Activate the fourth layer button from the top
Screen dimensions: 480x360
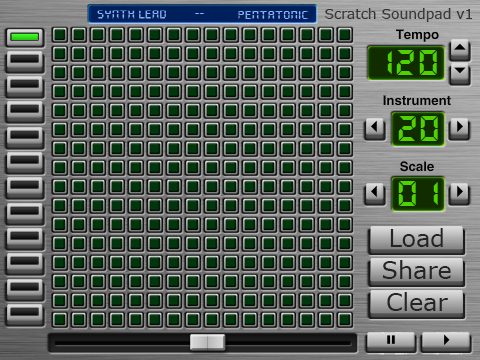point(25,112)
